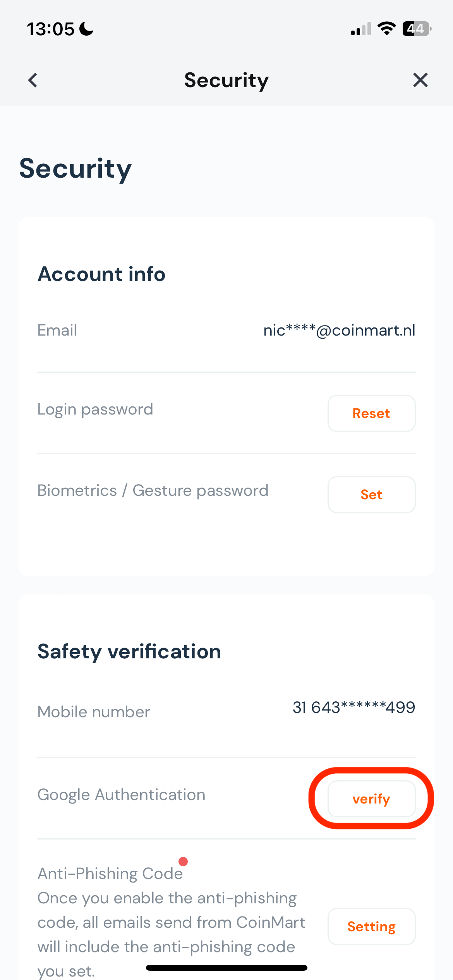Tap the masked mobile number

click(x=354, y=707)
